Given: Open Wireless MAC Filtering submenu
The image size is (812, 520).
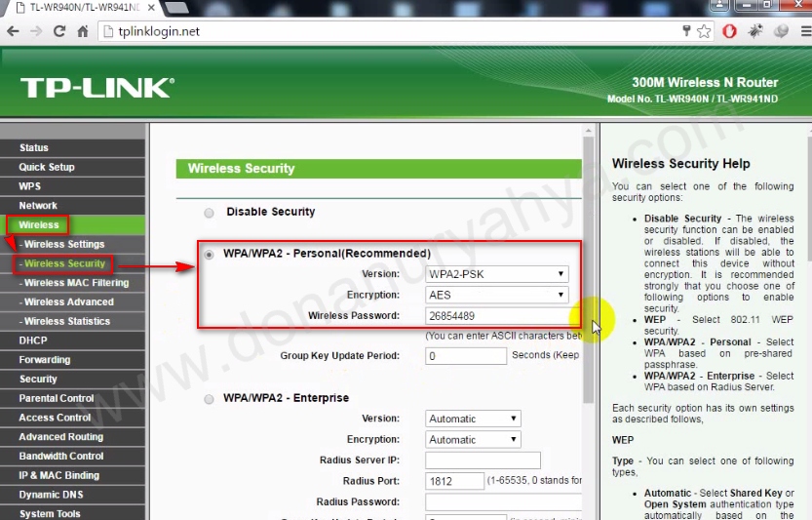Looking at the screenshot, I should pos(72,283).
